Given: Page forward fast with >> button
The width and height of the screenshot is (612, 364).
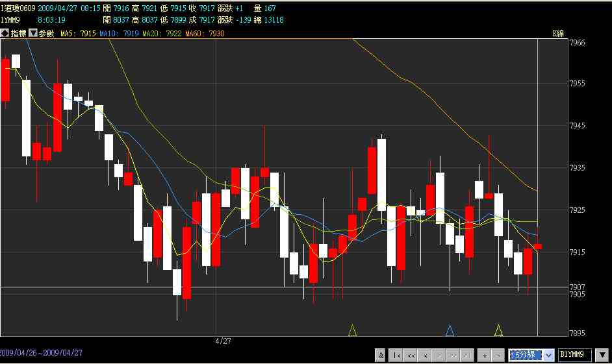Looking at the screenshot, I should (453, 356).
